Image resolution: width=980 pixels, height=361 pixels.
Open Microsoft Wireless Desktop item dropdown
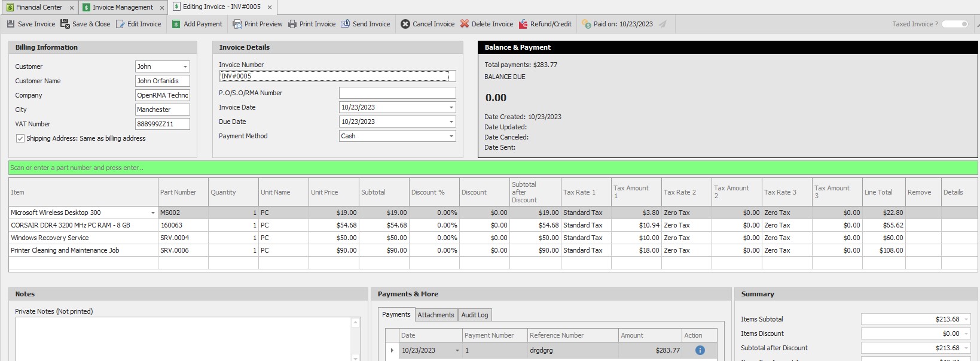click(153, 213)
